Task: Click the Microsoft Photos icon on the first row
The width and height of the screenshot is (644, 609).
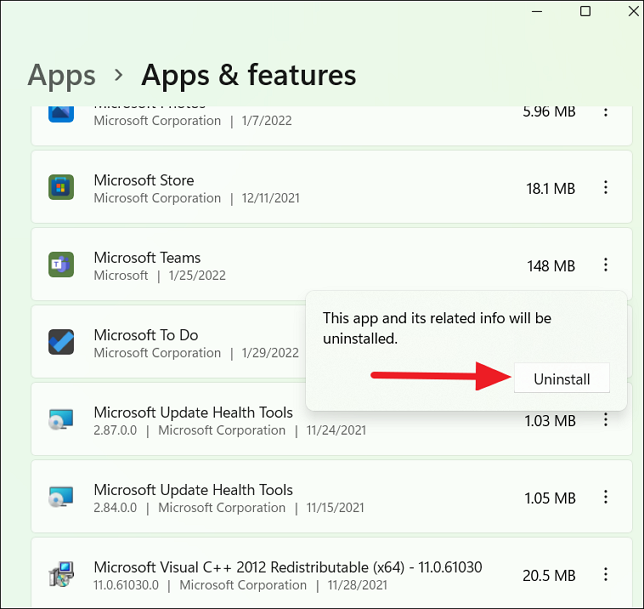Action: coord(61,114)
